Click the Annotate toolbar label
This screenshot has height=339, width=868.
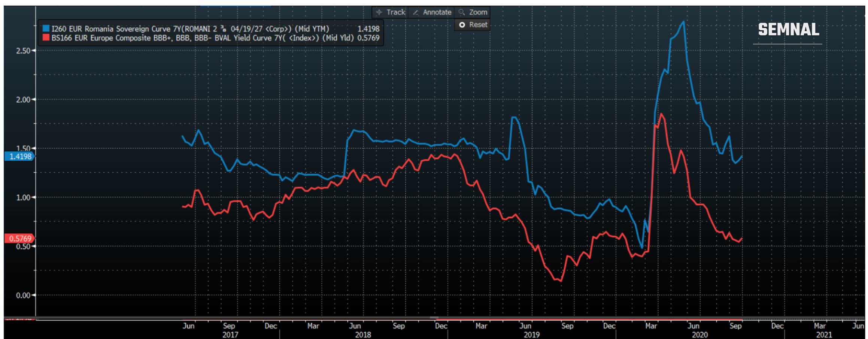pyautogui.click(x=437, y=12)
